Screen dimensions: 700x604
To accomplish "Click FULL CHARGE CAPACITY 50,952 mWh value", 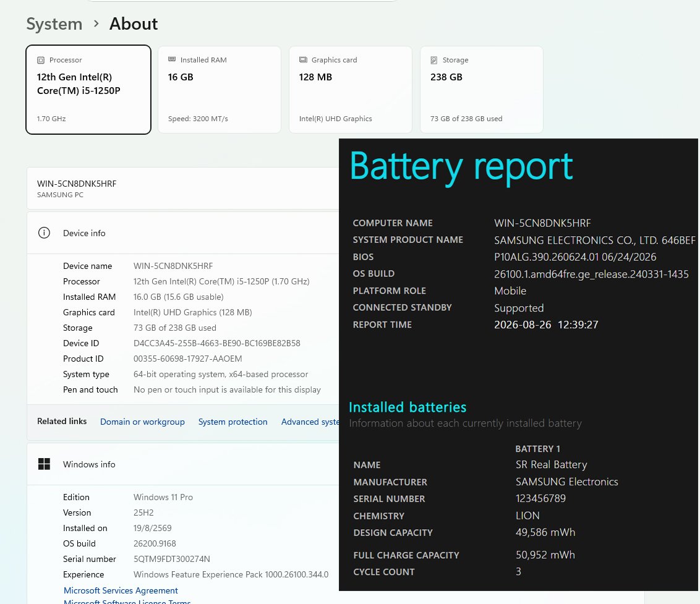I will [x=545, y=555].
